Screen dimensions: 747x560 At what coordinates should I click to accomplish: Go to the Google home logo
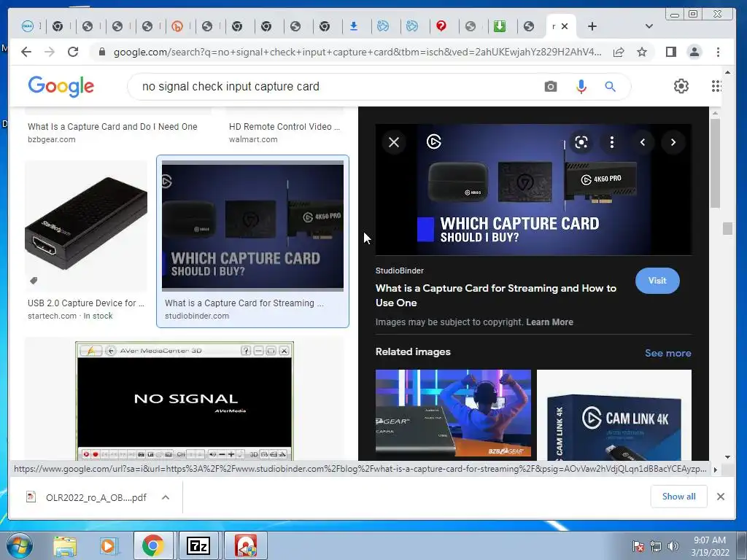coord(61,86)
